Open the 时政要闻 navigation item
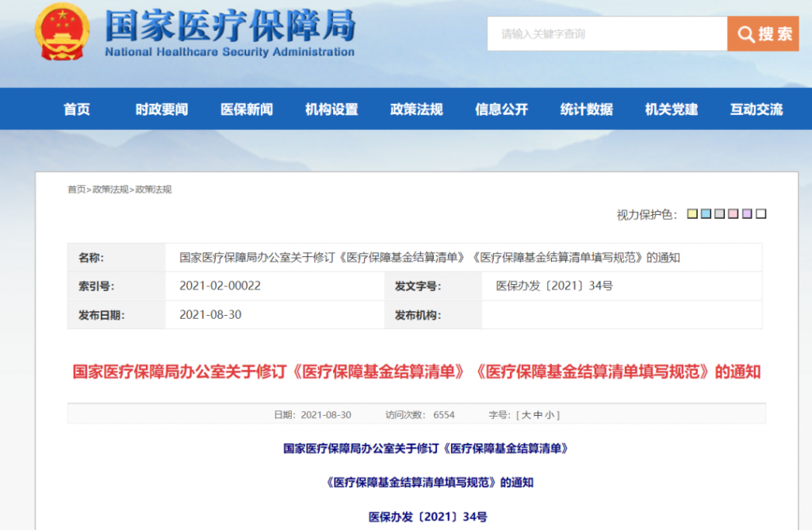This screenshot has height=530, width=812. coord(162,109)
